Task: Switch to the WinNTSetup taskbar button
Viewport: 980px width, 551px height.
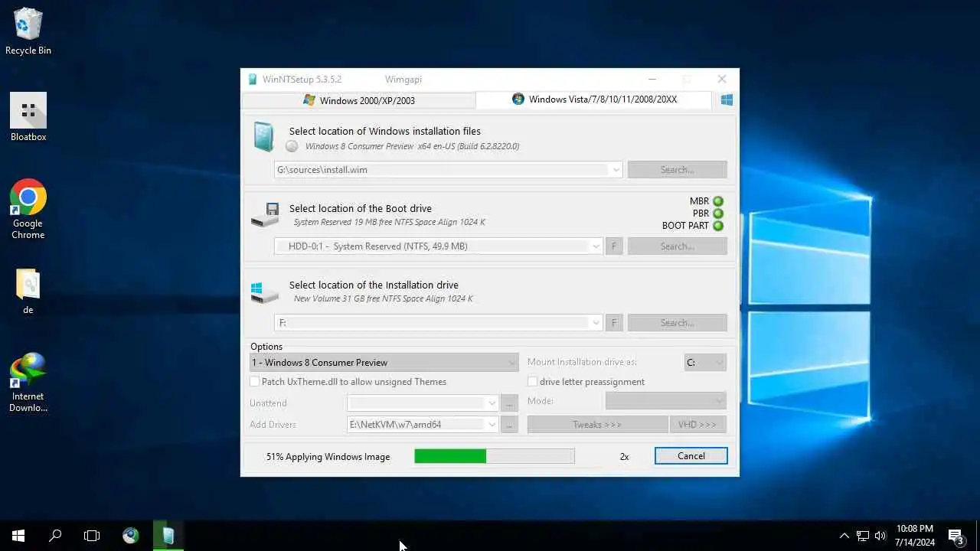Action: coord(168,536)
